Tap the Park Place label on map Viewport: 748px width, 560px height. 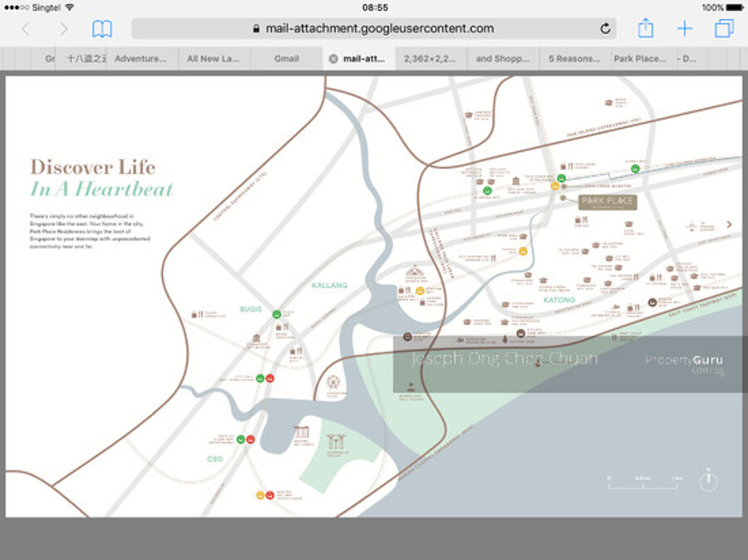pyautogui.click(x=608, y=202)
